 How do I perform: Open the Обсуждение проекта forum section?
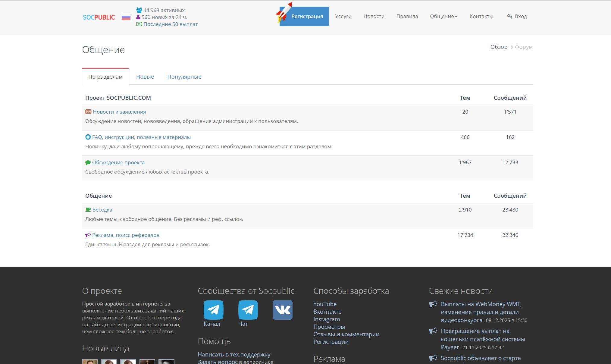(118, 162)
